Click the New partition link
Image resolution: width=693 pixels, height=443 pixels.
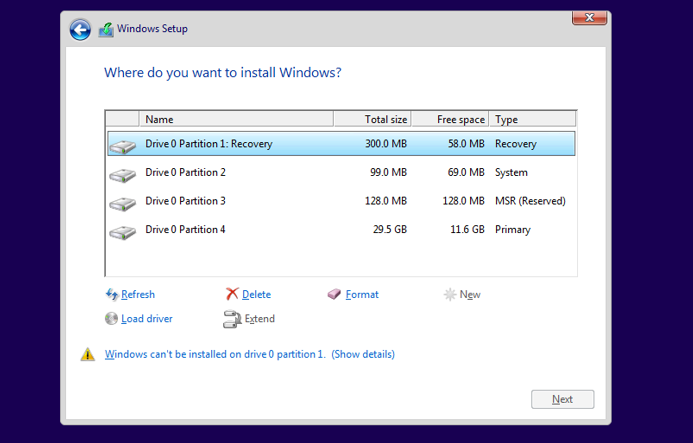click(x=470, y=294)
